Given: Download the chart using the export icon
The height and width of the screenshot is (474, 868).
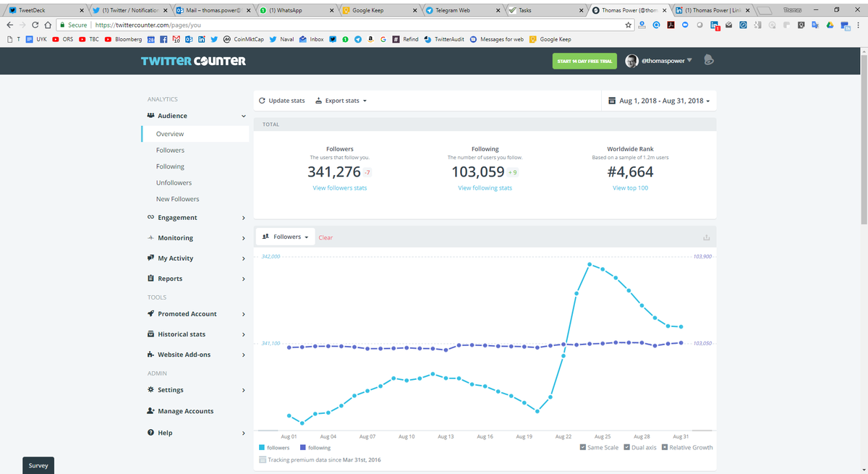Looking at the screenshot, I should pyautogui.click(x=707, y=237).
